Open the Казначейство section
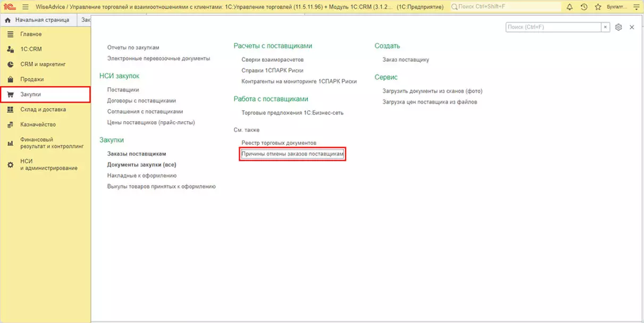The width and height of the screenshot is (644, 323). (45, 124)
